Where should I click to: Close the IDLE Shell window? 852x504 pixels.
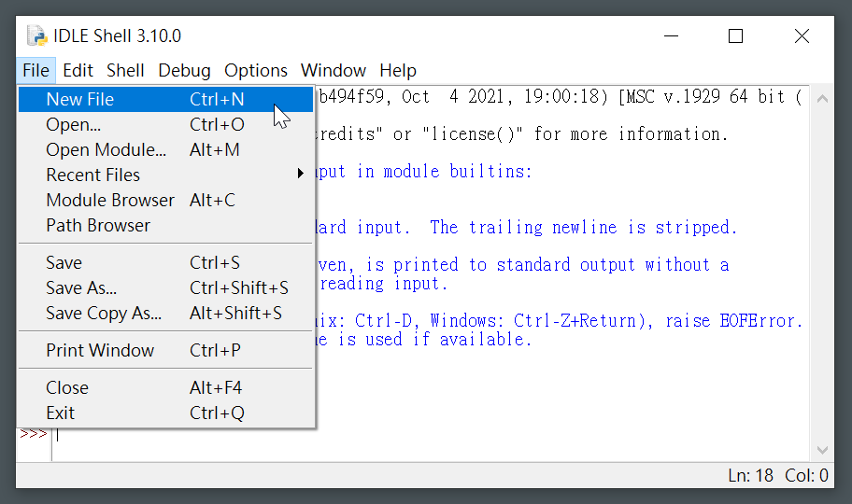(x=802, y=35)
